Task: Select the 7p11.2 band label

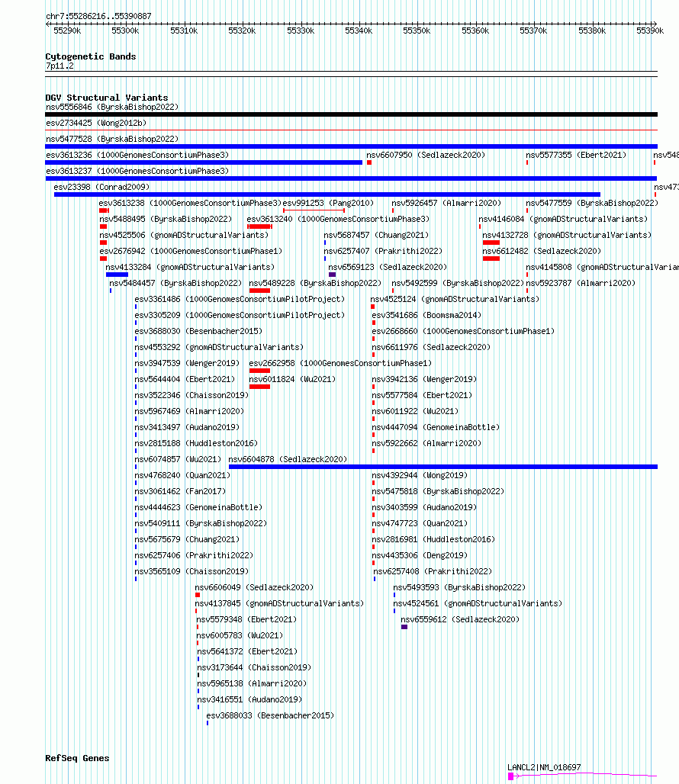Action: pos(60,66)
